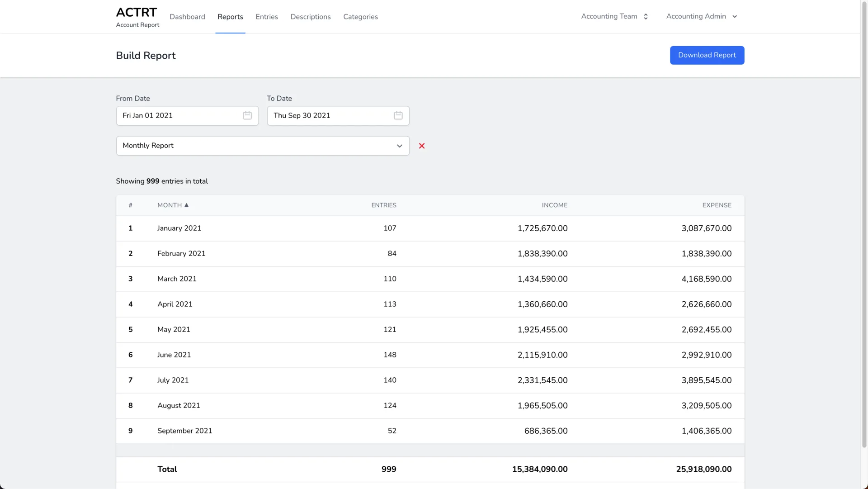Open the Categories tab
This screenshot has height=489, width=868.
coord(360,17)
